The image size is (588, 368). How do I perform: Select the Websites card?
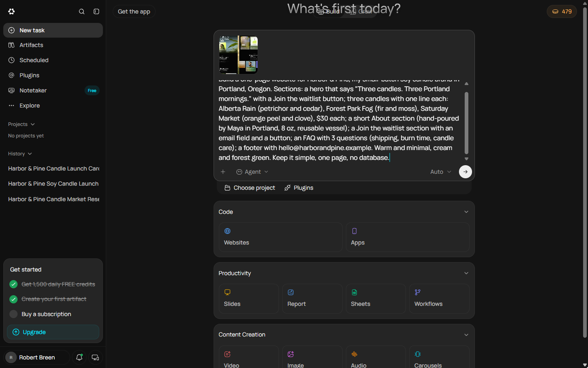(281, 237)
